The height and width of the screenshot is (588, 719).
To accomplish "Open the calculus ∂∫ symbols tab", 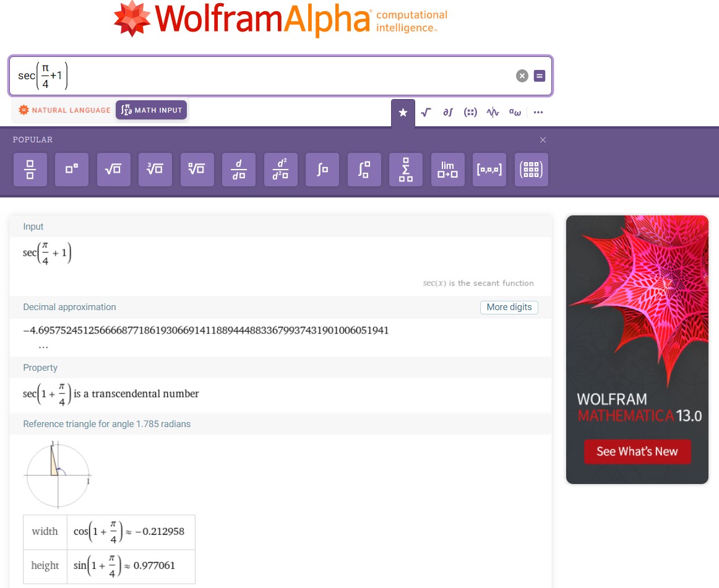I will pyautogui.click(x=448, y=113).
